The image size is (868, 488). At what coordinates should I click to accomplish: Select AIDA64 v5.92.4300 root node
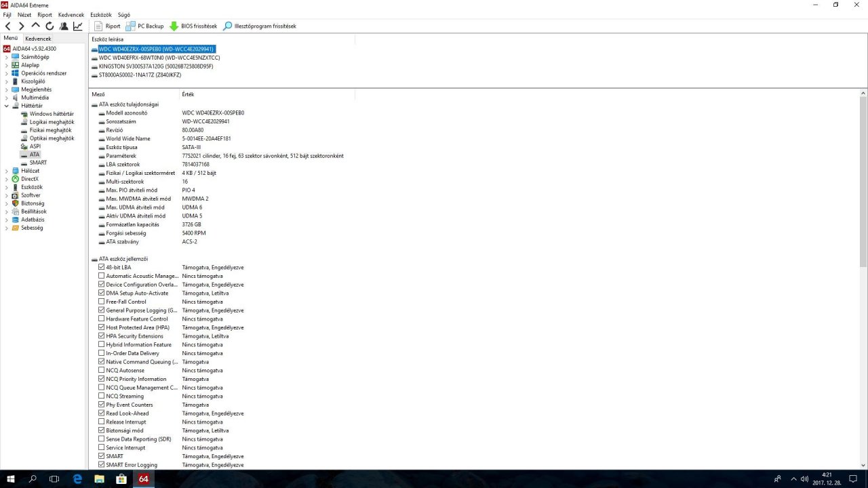[x=34, y=49]
